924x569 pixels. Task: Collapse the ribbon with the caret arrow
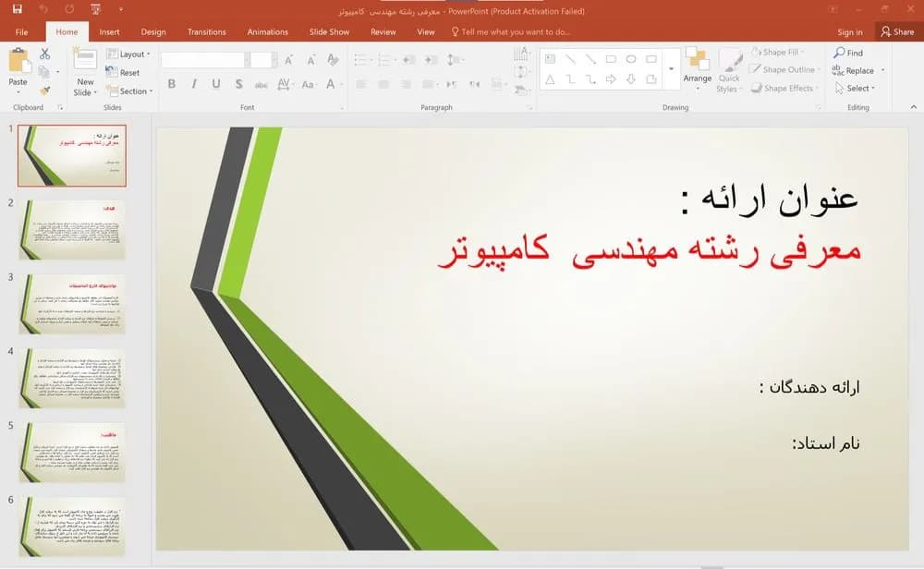tap(914, 106)
